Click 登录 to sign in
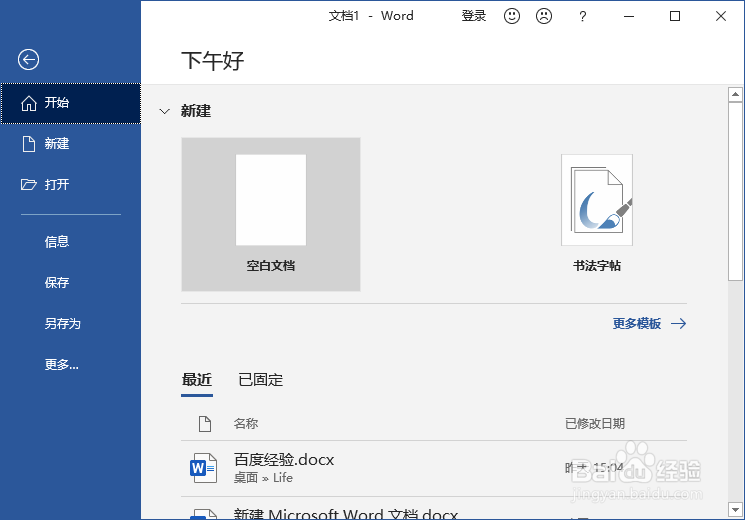 point(474,16)
